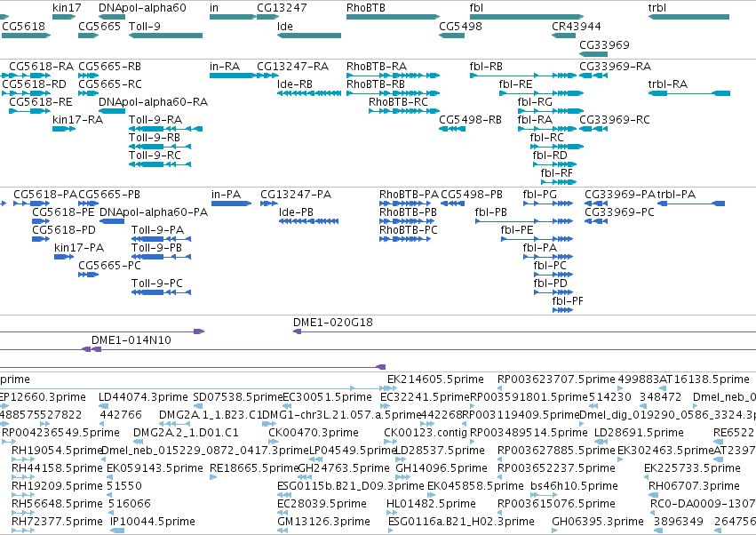Select the bs46h10.5prime EST label
The image size is (756, 535).
[x=574, y=486]
